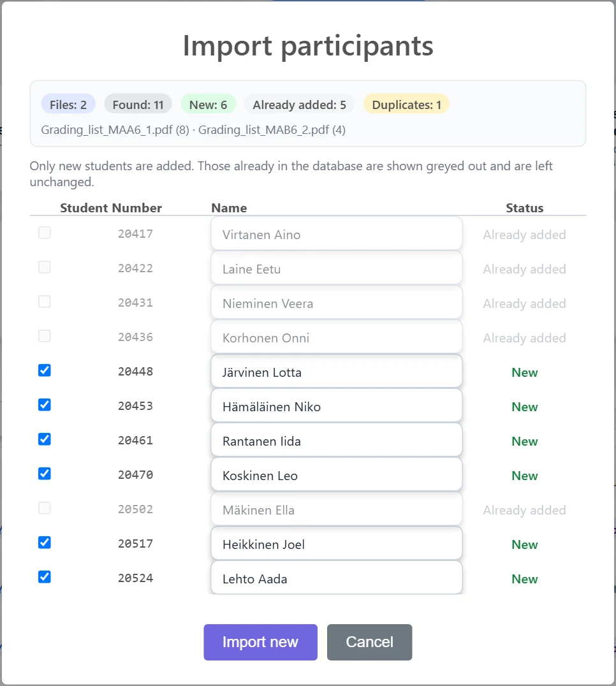
Task: Click the New status for Järvinen Lotta
Action: click(x=525, y=372)
